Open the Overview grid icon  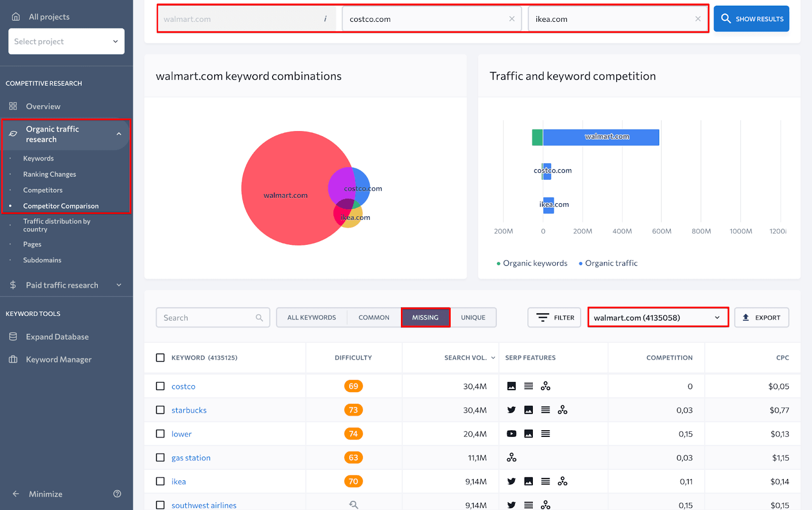[x=13, y=106]
